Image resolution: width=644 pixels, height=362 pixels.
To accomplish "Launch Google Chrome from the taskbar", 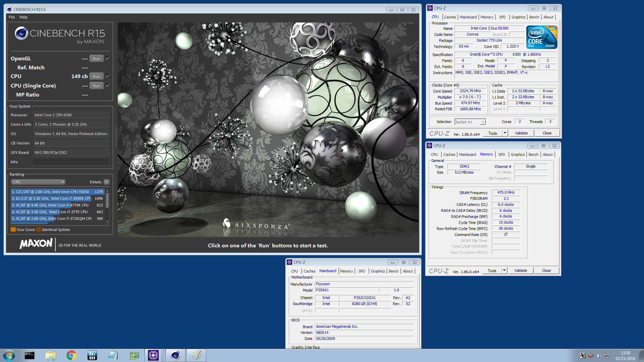I will 71,355.
